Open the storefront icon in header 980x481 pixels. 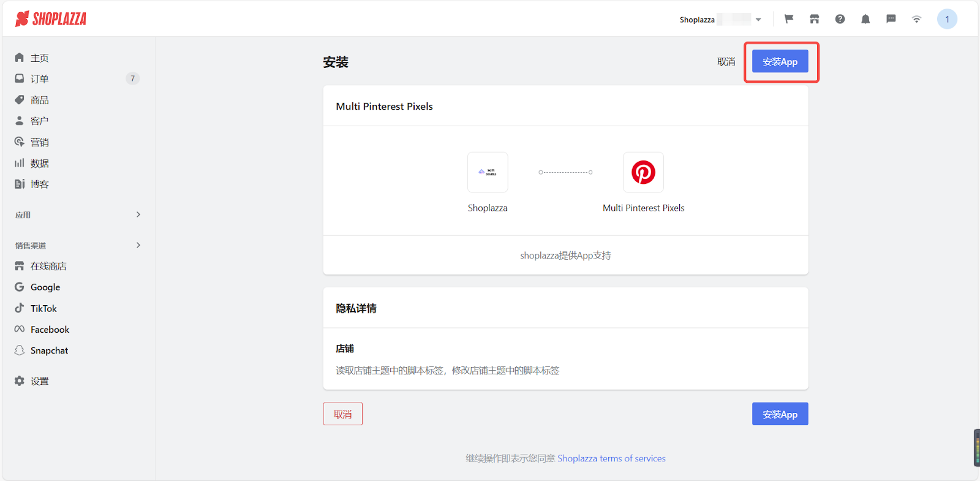tap(814, 19)
